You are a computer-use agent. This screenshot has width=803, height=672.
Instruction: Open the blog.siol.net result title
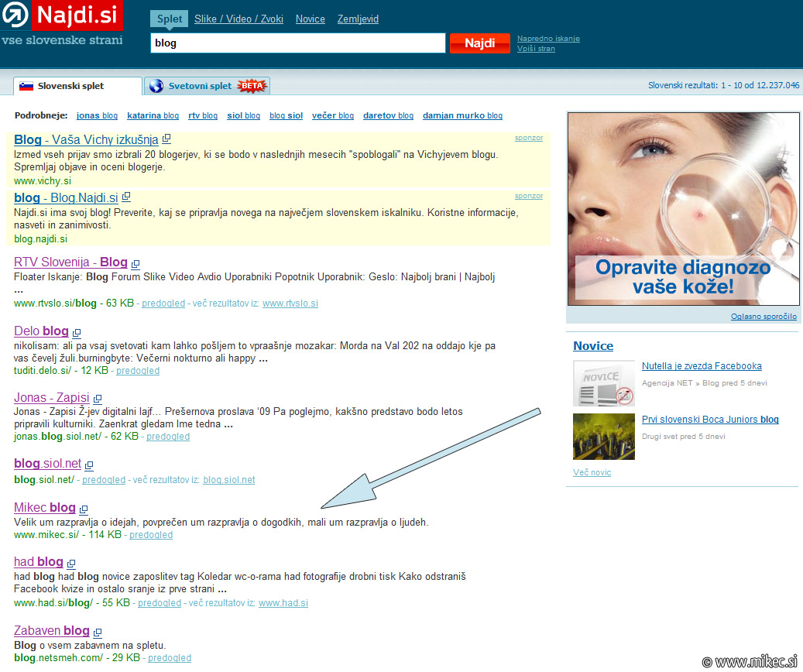tap(48, 464)
